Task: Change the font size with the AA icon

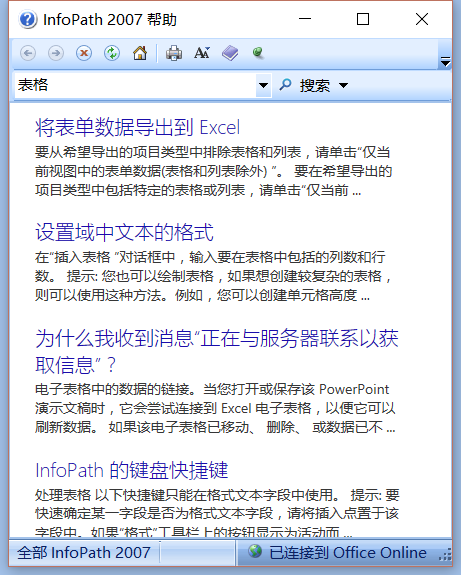Action: click(x=202, y=54)
